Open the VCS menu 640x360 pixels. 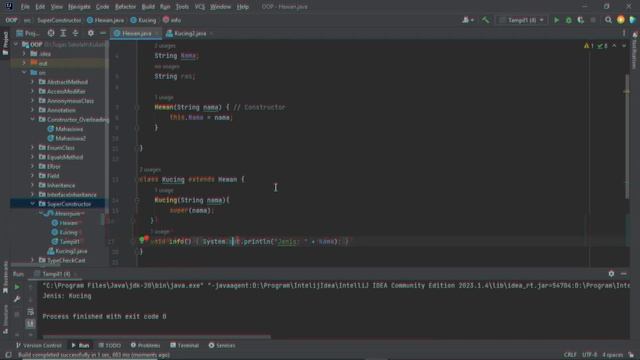(x=200, y=7)
